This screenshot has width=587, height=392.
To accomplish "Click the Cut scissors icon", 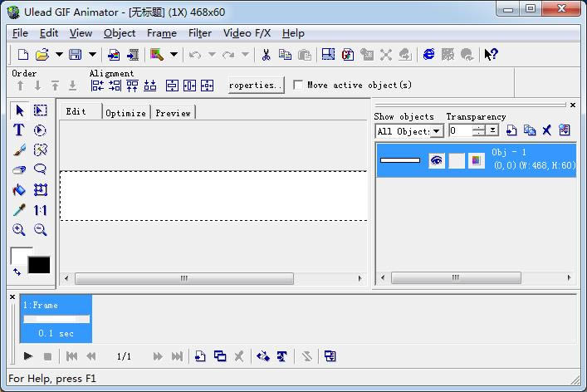I will tap(266, 55).
